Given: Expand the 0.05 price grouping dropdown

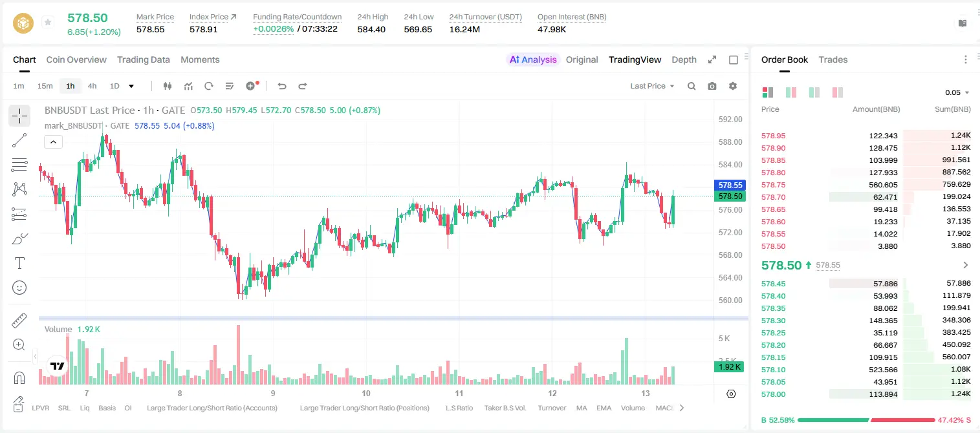Looking at the screenshot, I should click(957, 92).
